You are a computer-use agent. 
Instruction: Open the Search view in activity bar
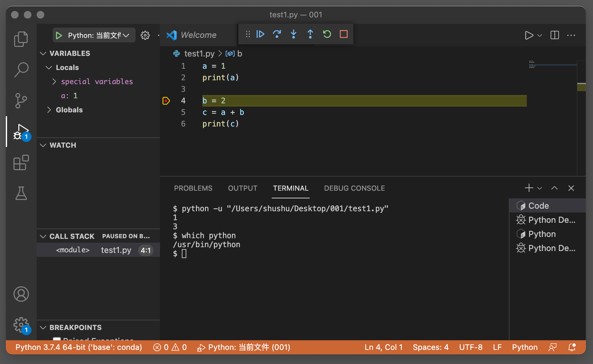21,70
